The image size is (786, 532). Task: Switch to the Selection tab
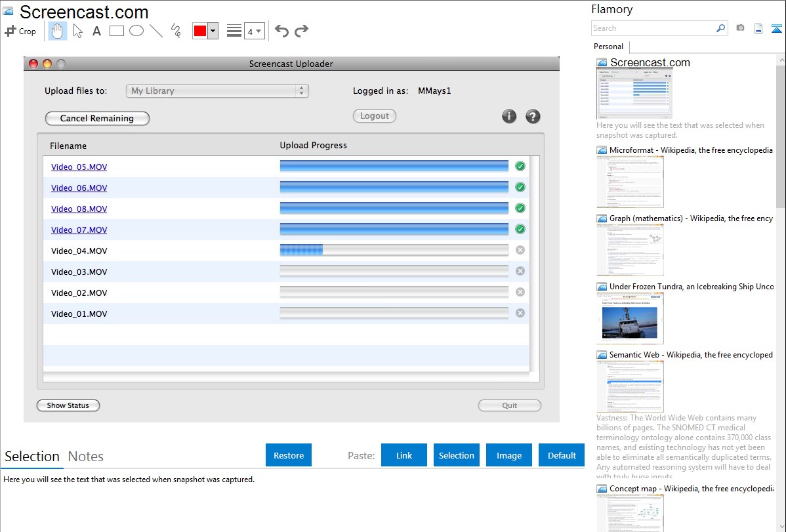pyautogui.click(x=32, y=457)
